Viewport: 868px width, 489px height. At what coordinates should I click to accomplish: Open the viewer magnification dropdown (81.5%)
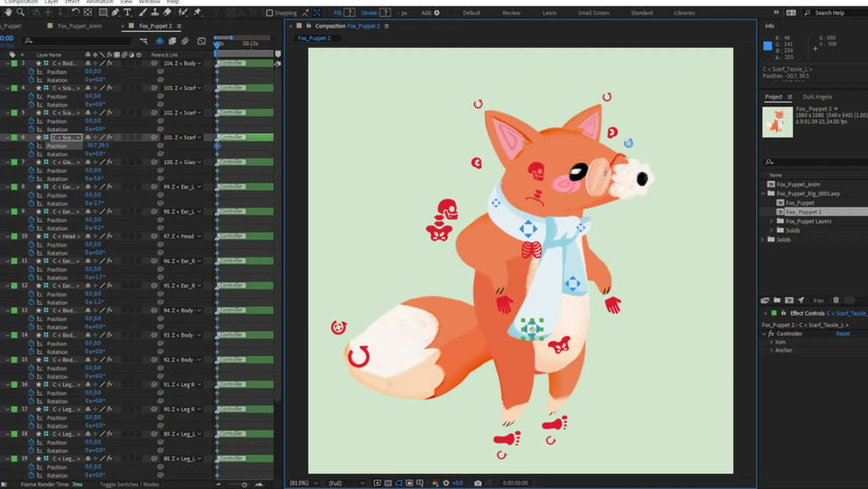click(x=303, y=483)
